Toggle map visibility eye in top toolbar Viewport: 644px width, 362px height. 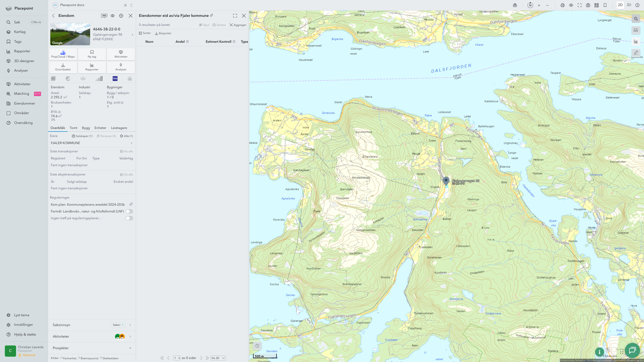tap(571, 5)
